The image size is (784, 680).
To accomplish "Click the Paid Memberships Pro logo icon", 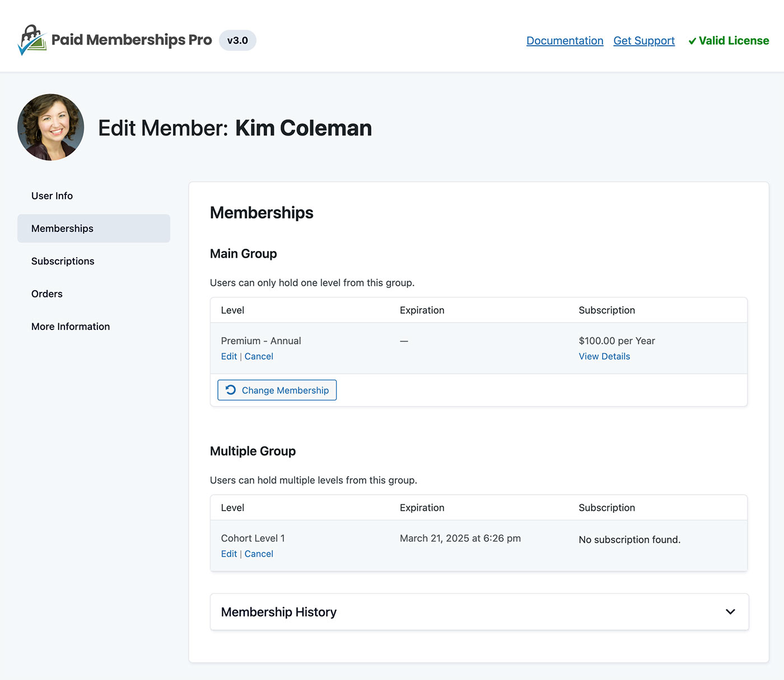I will [31, 39].
